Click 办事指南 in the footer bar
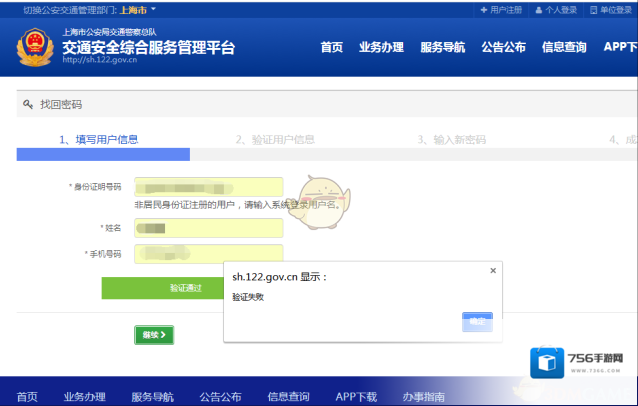638x406 pixels. 424,397
